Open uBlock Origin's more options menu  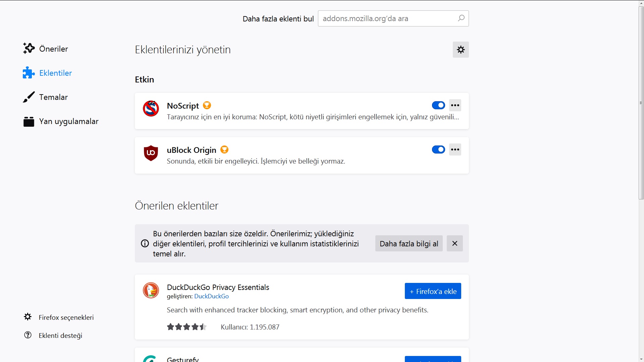point(455,149)
